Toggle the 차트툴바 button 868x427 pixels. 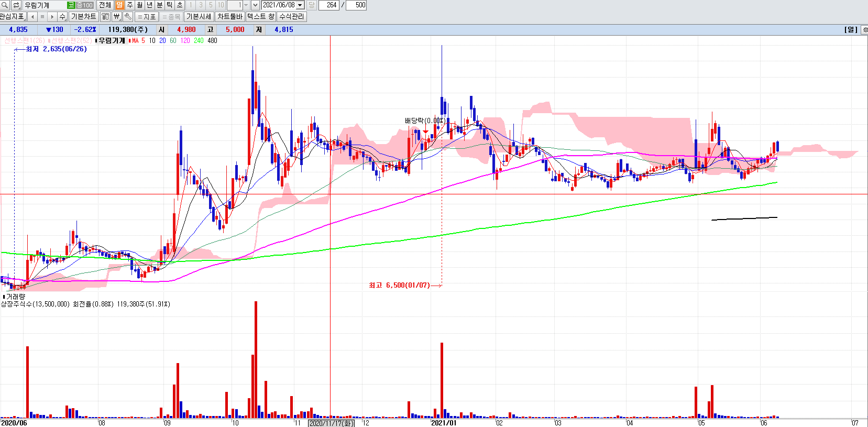[x=230, y=17]
